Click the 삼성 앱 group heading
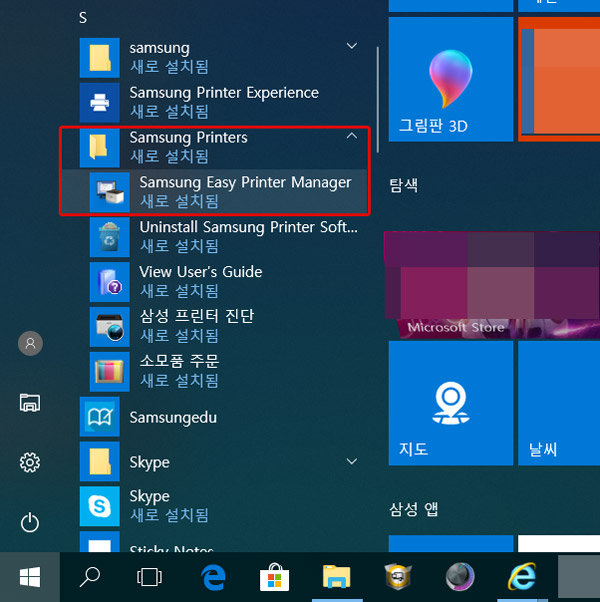 [x=413, y=509]
